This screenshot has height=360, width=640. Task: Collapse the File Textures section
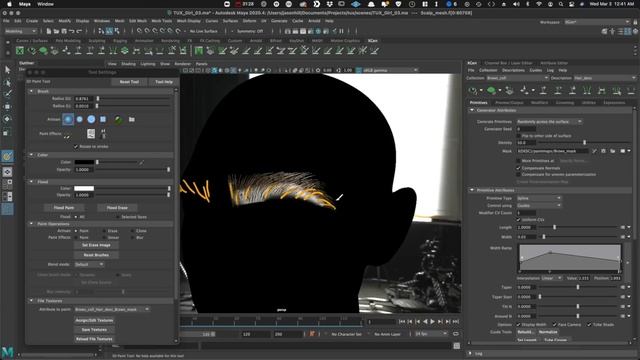31,300
